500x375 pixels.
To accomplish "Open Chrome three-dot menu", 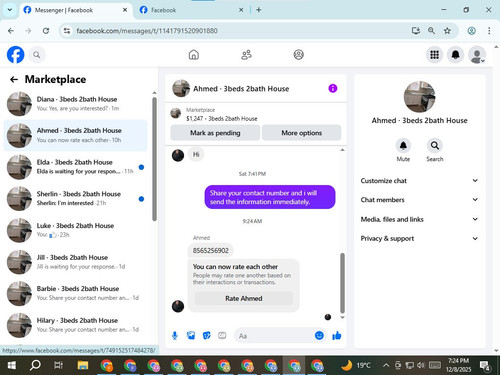I will pos(489,31).
